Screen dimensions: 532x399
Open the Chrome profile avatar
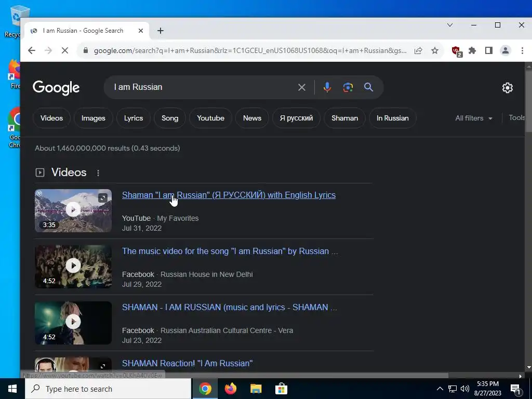coord(505,50)
